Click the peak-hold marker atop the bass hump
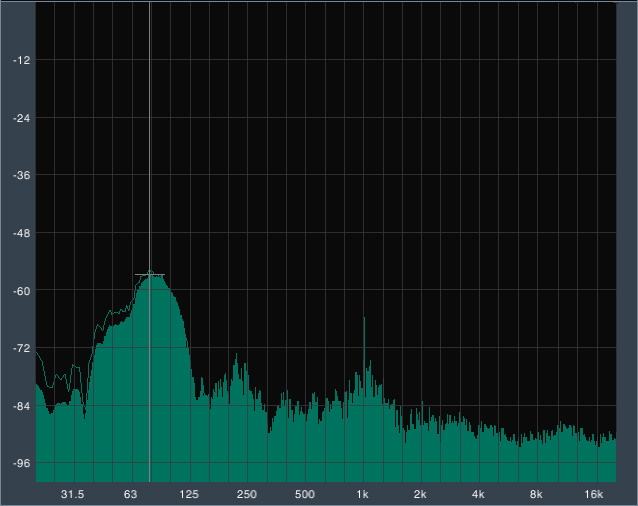 point(150,275)
